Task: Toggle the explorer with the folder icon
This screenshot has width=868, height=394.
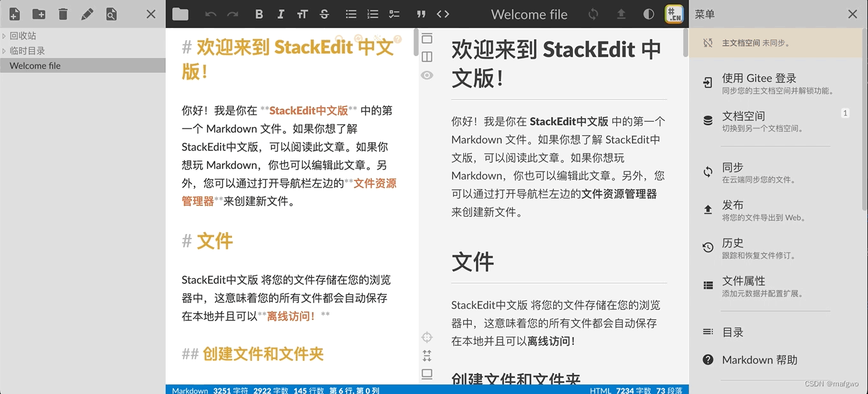Action: [180, 14]
